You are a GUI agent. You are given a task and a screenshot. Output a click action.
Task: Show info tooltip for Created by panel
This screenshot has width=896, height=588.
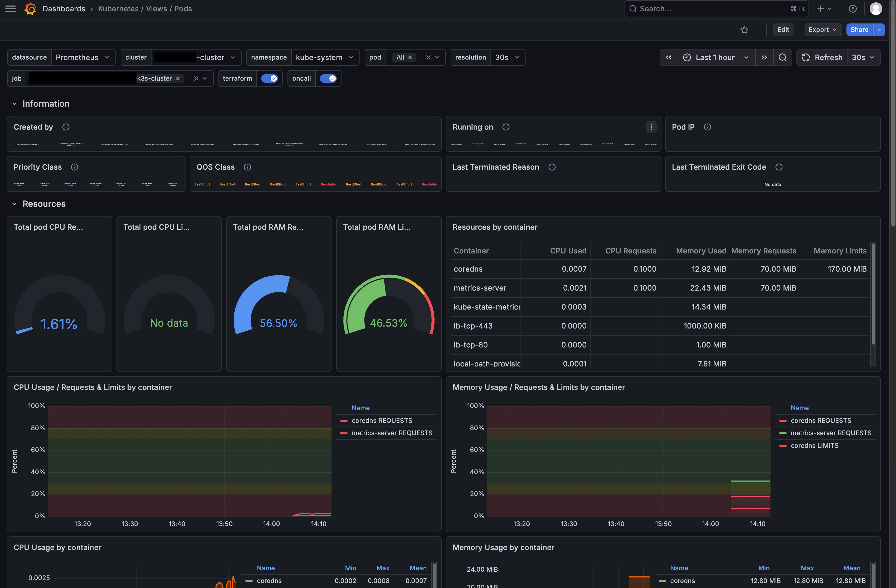tap(66, 127)
